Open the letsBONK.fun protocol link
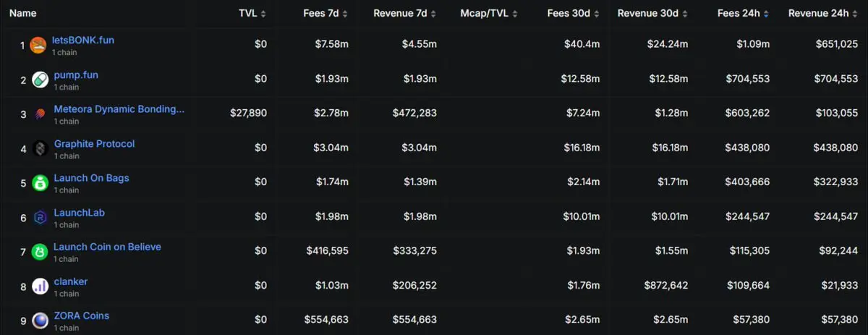 pos(83,41)
